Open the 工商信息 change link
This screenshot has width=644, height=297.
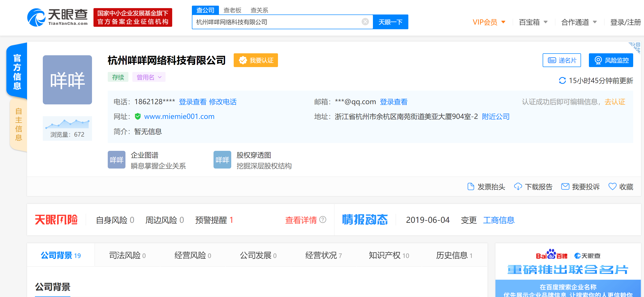[499, 220]
